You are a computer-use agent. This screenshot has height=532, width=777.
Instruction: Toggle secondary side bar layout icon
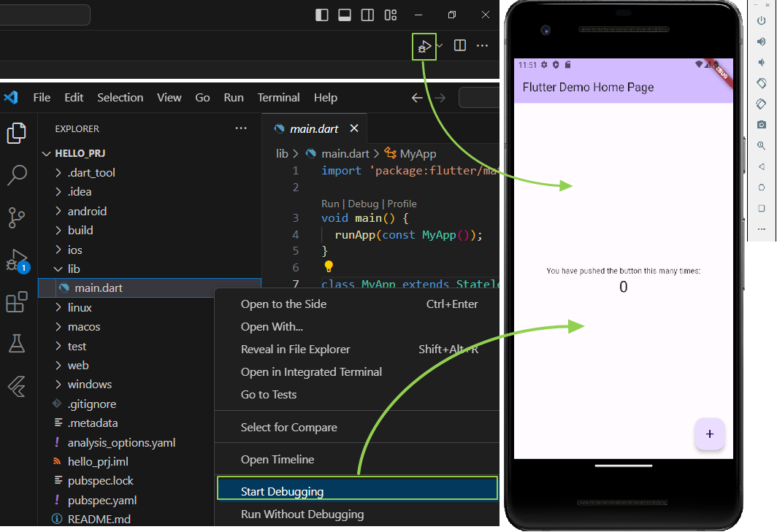pyautogui.click(x=368, y=15)
